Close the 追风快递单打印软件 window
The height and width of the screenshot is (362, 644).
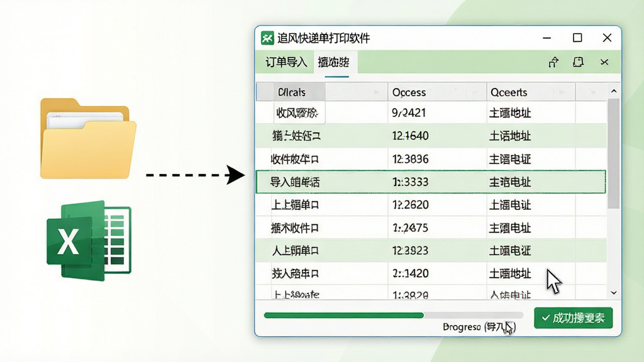click(x=607, y=38)
